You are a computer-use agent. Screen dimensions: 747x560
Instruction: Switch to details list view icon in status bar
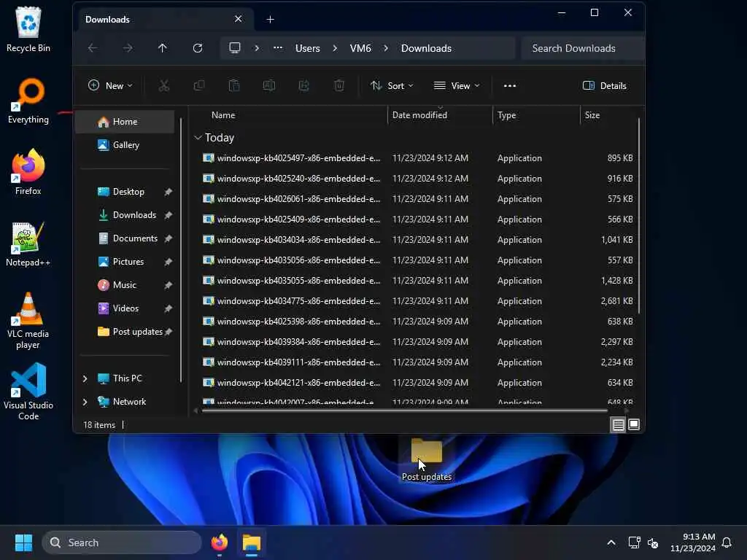click(619, 424)
